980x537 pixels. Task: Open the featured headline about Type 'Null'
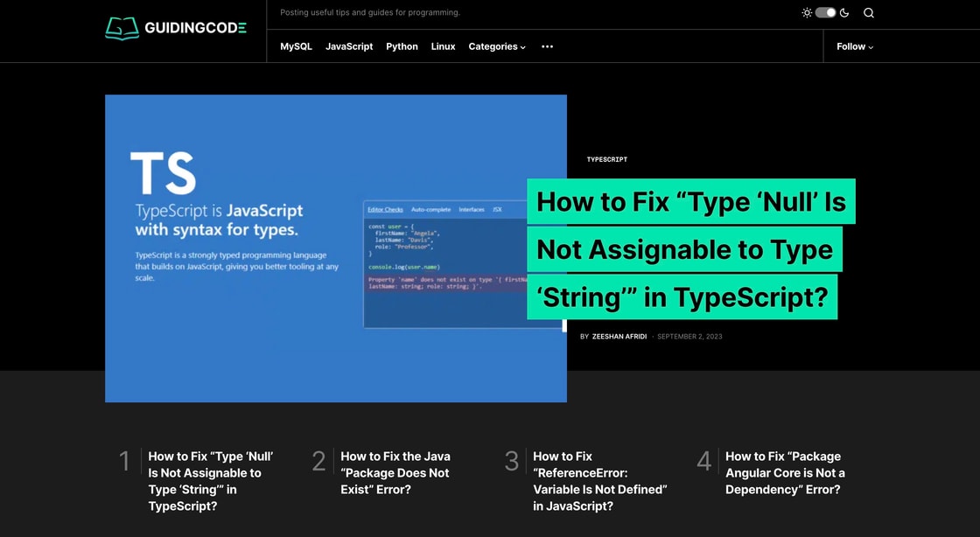689,249
